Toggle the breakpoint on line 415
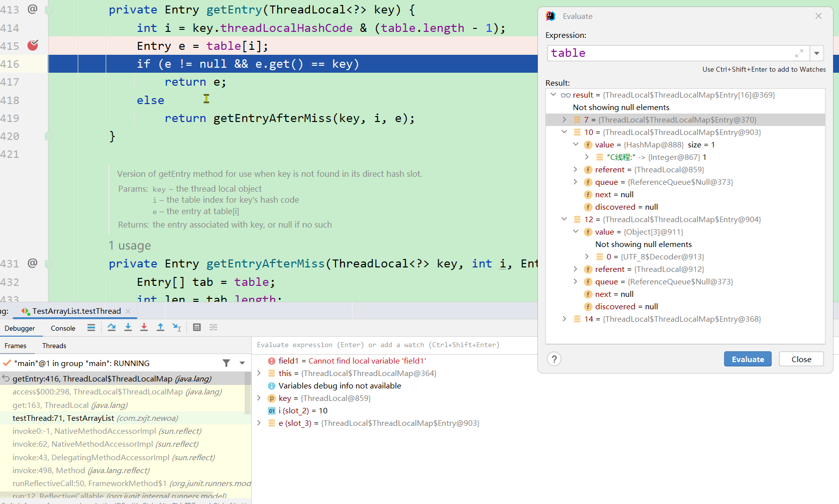 [x=33, y=46]
